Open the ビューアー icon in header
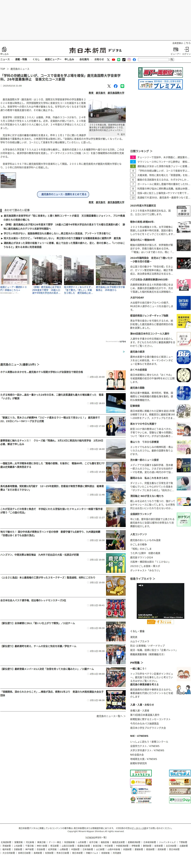 tap(176, 51)
